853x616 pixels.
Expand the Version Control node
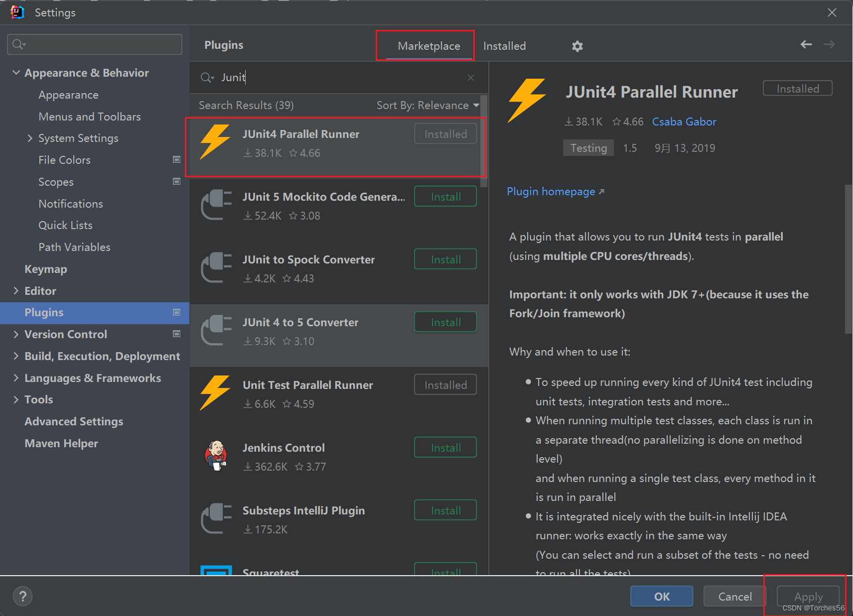click(16, 334)
